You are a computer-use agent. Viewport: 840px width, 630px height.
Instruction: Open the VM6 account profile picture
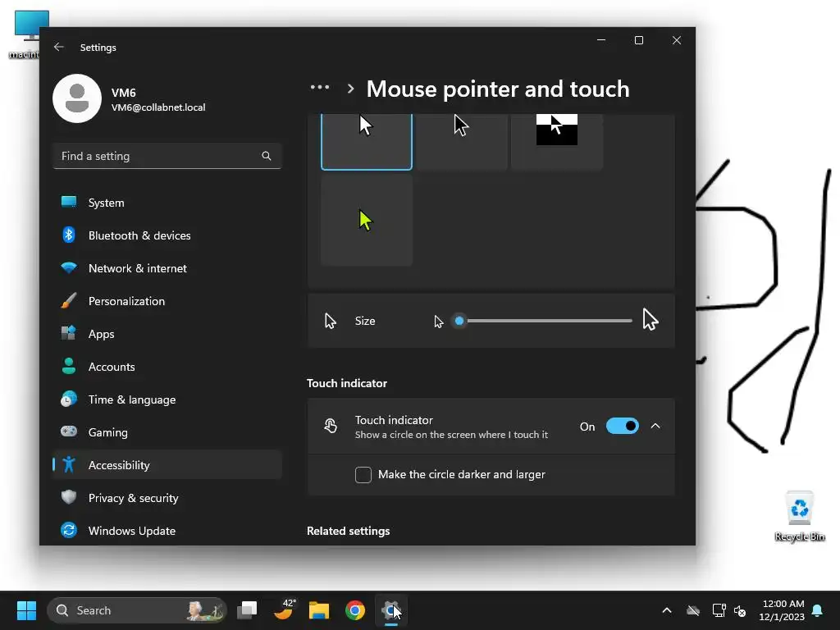click(x=77, y=98)
